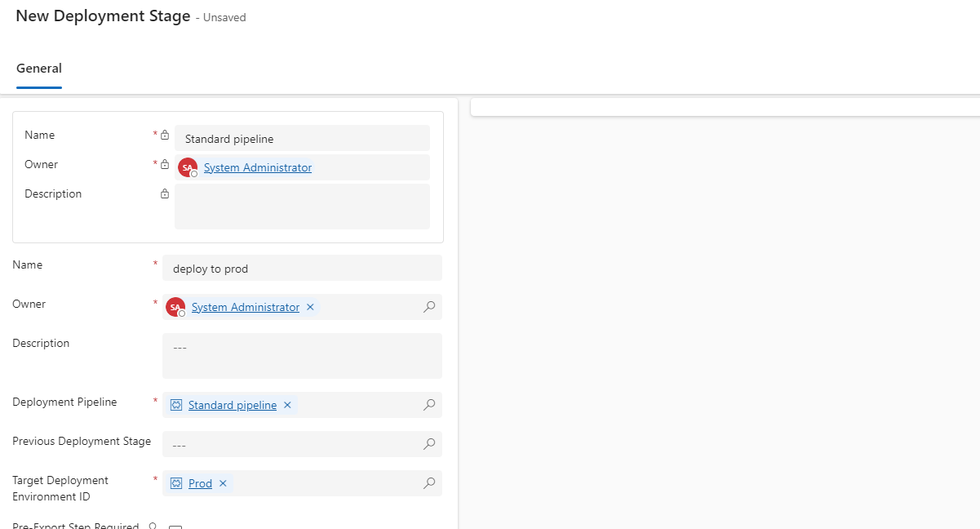Image resolution: width=980 pixels, height=529 pixels.
Task: Click the search magnifier in Owner field
Action: point(428,306)
